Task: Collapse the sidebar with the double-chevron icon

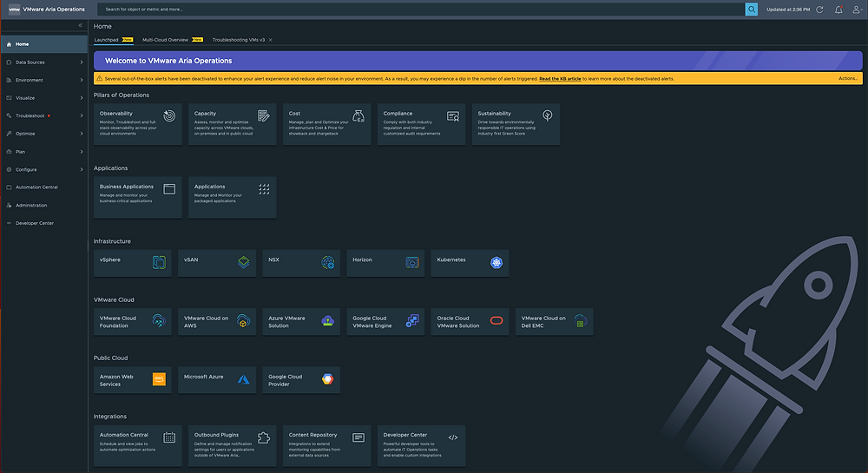Action: (80, 25)
